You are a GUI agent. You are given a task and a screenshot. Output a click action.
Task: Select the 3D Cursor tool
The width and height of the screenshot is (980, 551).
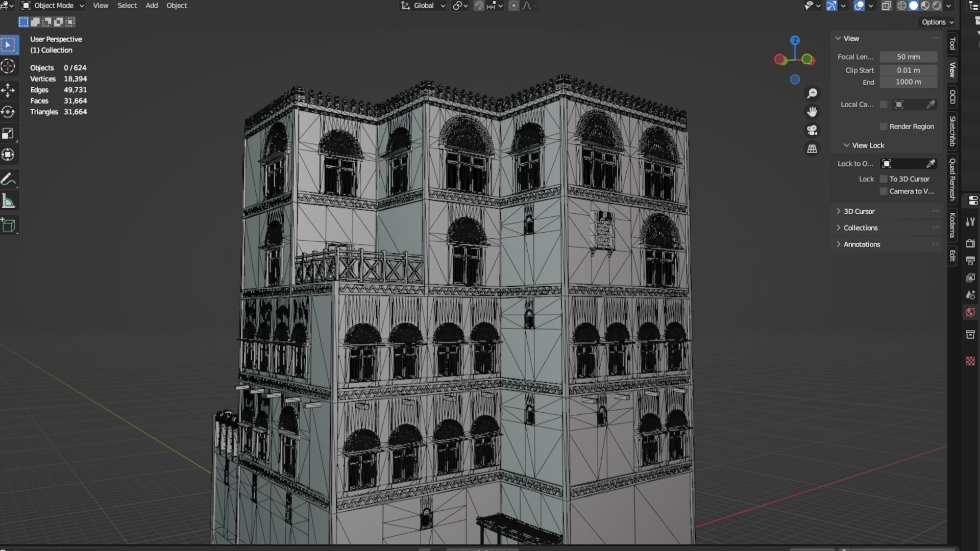tap(8, 66)
